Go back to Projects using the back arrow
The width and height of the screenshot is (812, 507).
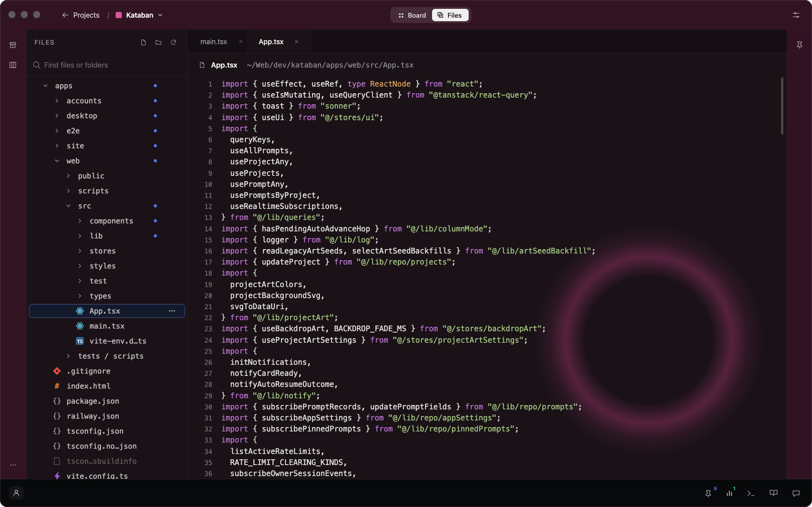65,15
